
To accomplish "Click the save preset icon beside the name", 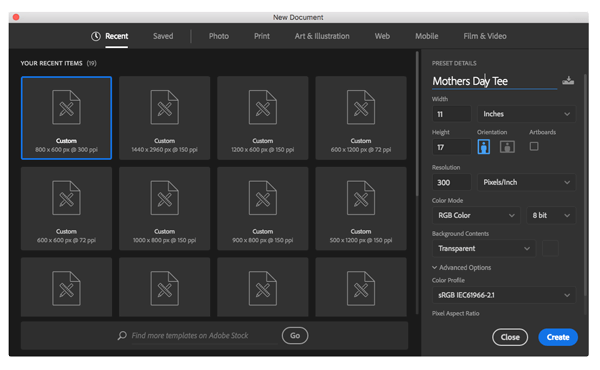I will 568,81.
